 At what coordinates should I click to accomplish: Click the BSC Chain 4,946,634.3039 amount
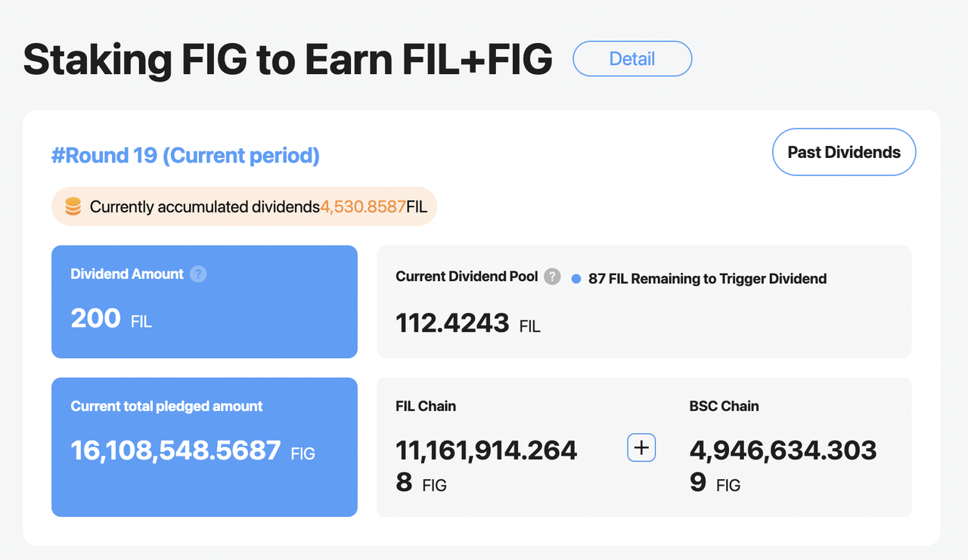(783, 466)
